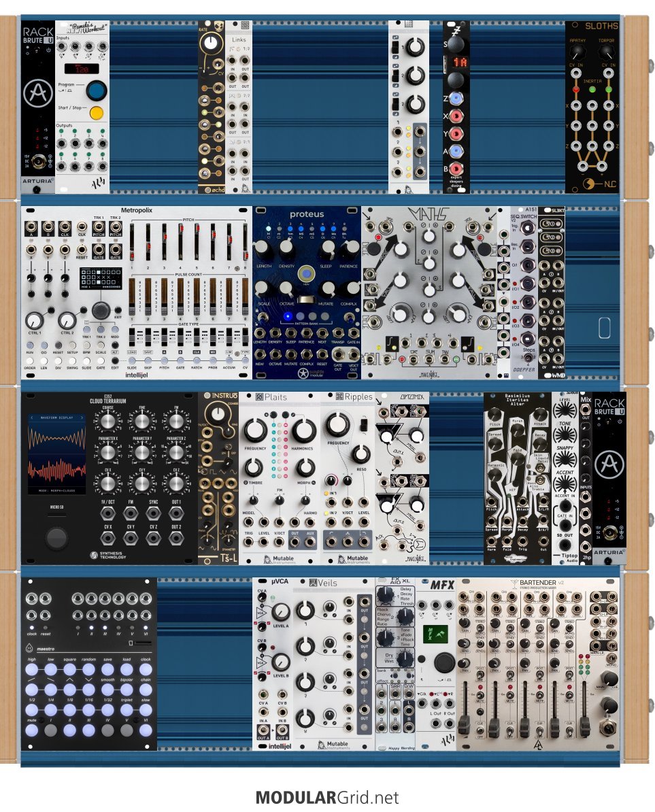Click the Arturia logo on the top-left RackBrute module

pyautogui.click(x=37, y=94)
